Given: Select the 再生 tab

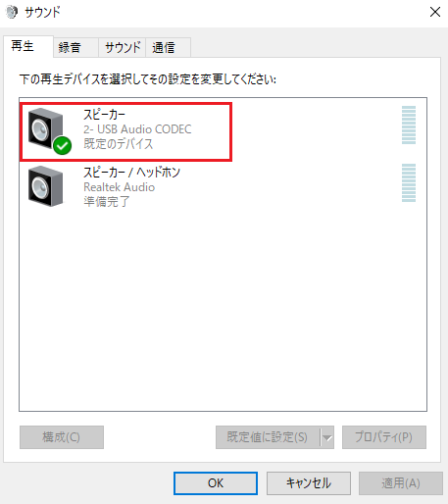Looking at the screenshot, I should coord(28,46).
